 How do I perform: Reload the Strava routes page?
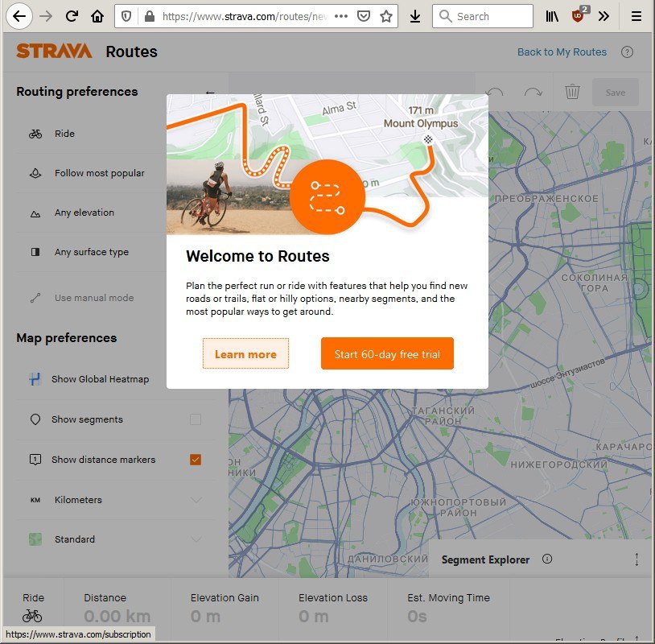click(72, 16)
